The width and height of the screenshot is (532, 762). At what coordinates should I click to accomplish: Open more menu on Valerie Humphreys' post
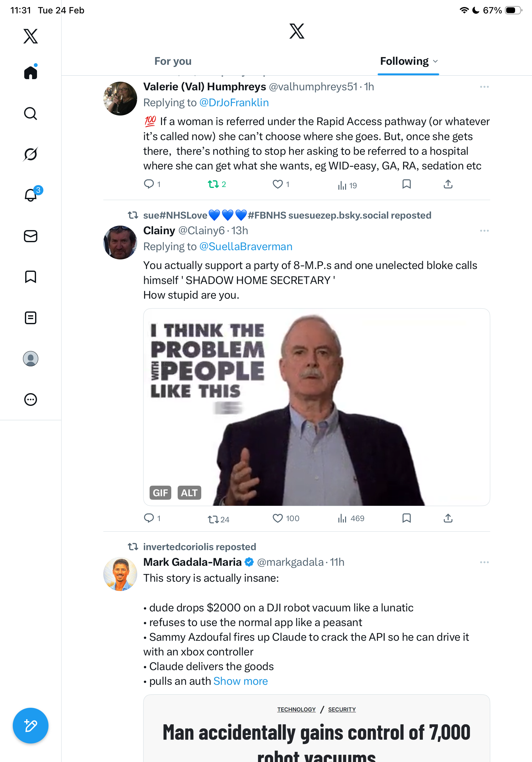[x=484, y=87]
